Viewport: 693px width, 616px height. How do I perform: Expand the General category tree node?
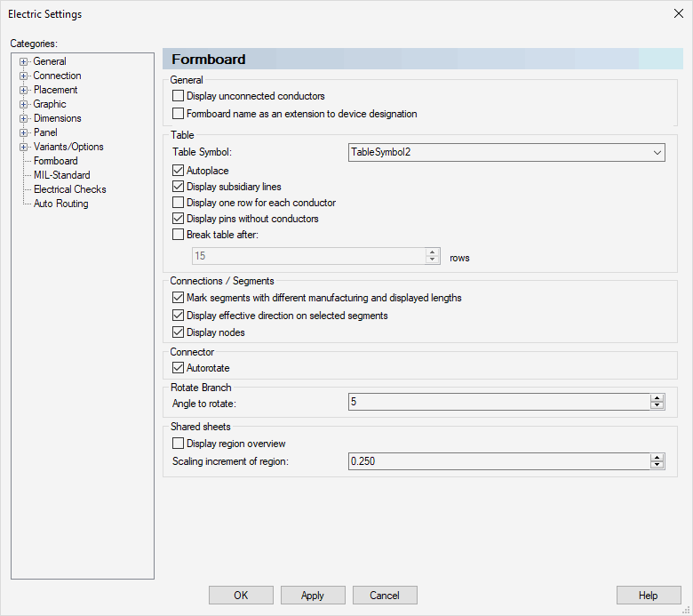(24, 61)
